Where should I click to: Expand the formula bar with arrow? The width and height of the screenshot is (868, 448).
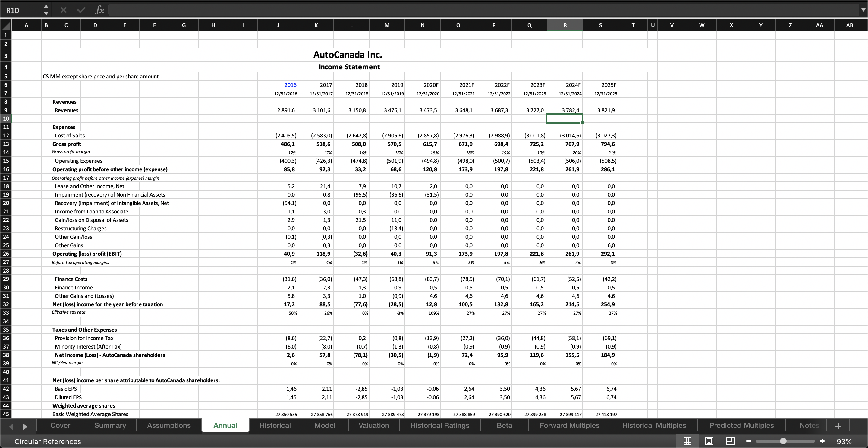click(x=863, y=10)
